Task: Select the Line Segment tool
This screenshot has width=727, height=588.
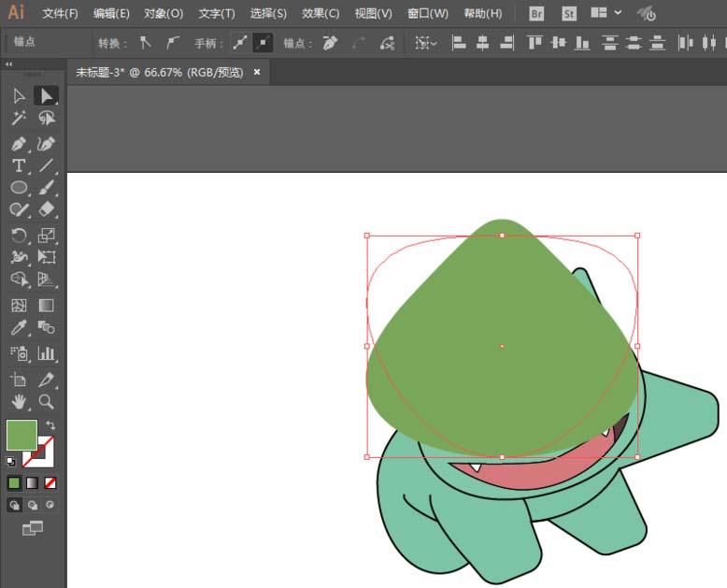Action: point(46,165)
